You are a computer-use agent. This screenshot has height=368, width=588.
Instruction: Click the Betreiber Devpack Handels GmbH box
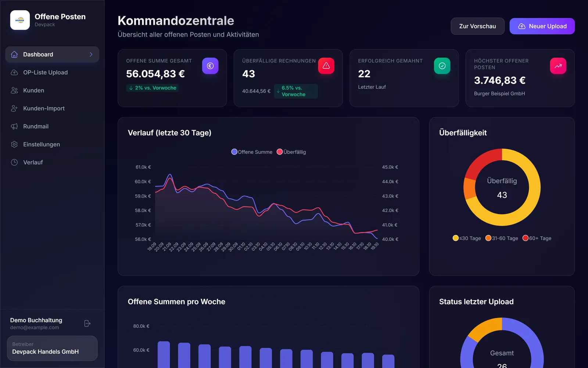click(x=52, y=348)
